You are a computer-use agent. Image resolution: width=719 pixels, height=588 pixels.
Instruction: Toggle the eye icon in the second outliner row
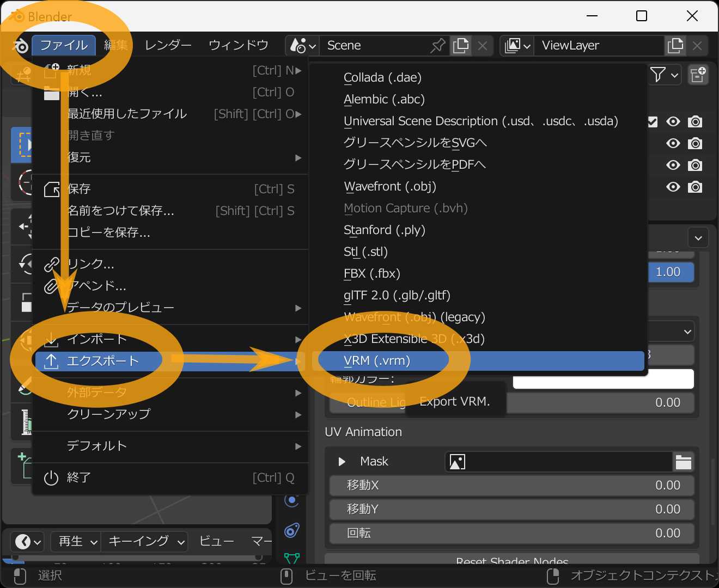[x=673, y=143]
